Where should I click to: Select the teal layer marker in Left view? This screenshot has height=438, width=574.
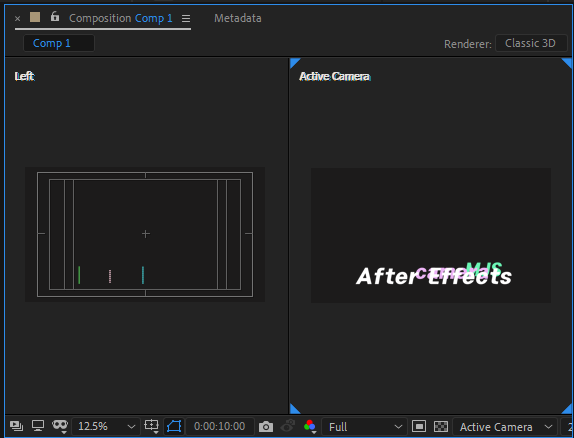[143, 275]
